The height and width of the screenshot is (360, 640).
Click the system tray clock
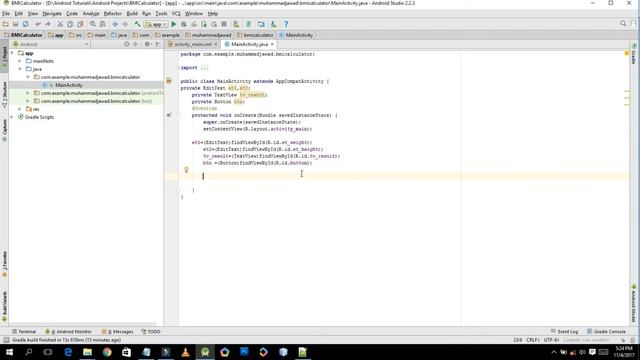pyautogui.click(x=624, y=352)
